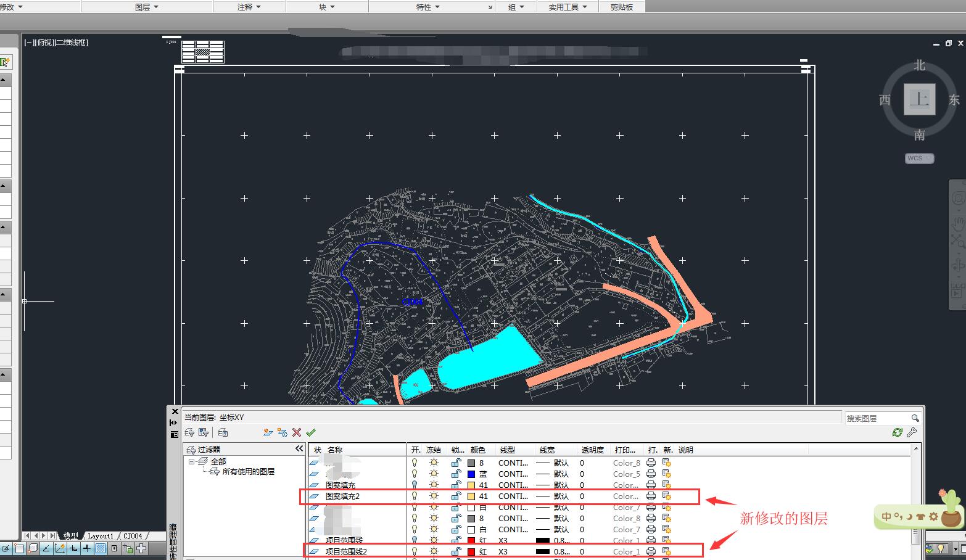
Task: Change color swatch 41 of 图案填充2 layer
Action: 471,496
